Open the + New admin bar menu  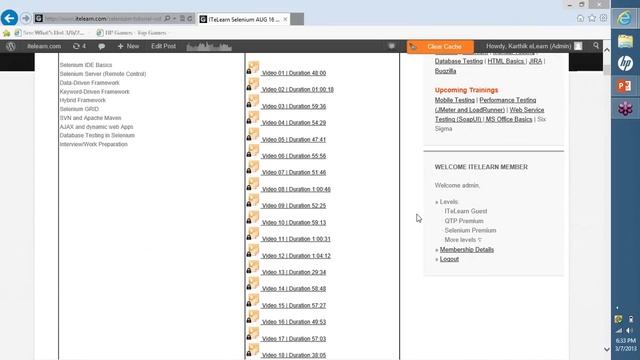pos(128,46)
